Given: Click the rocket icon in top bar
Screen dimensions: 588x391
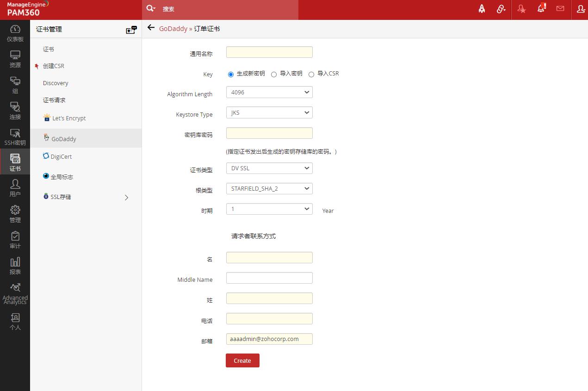Looking at the screenshot, I should point(482,9).
